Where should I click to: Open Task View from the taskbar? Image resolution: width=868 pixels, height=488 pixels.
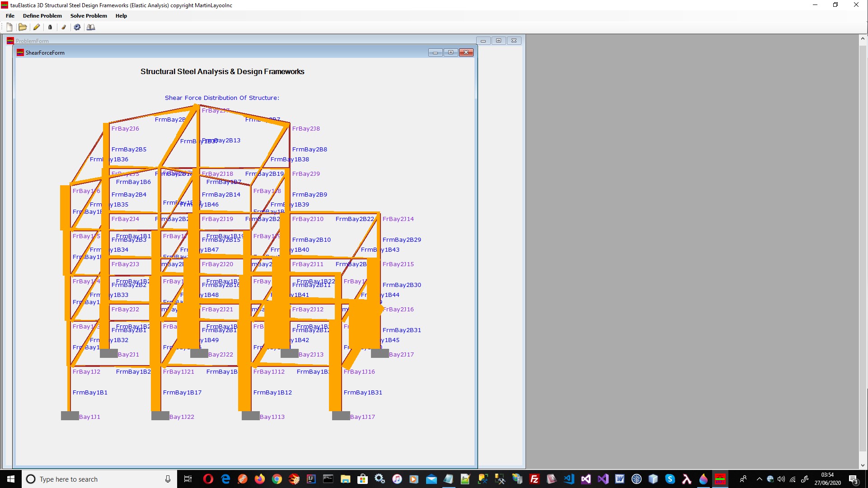[188, 479]
